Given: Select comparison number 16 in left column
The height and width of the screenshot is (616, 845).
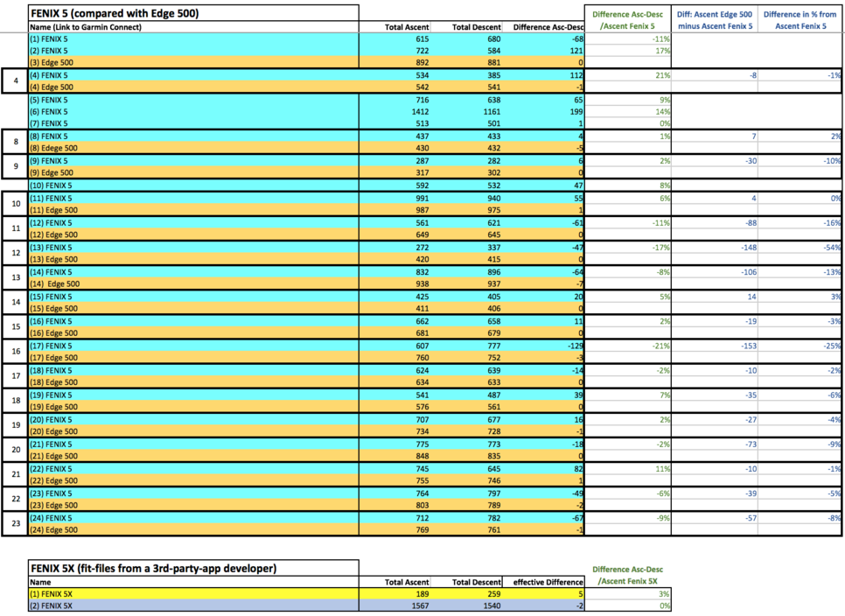Looking at the screenshot, I should (x=15, y=352).
